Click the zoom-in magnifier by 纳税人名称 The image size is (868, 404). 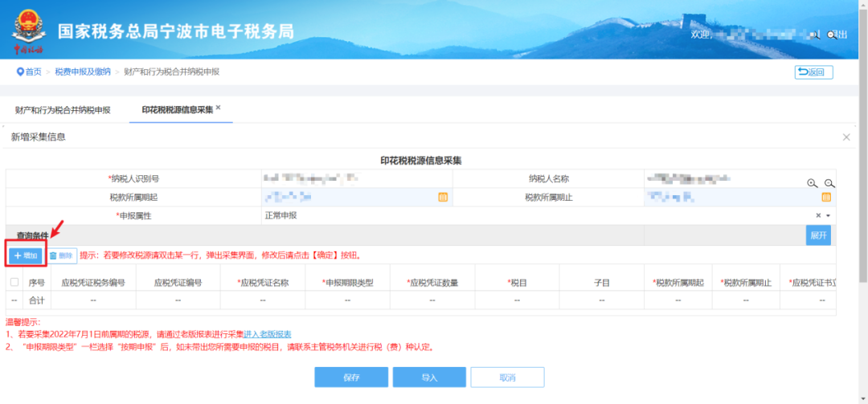pos(813,183)
